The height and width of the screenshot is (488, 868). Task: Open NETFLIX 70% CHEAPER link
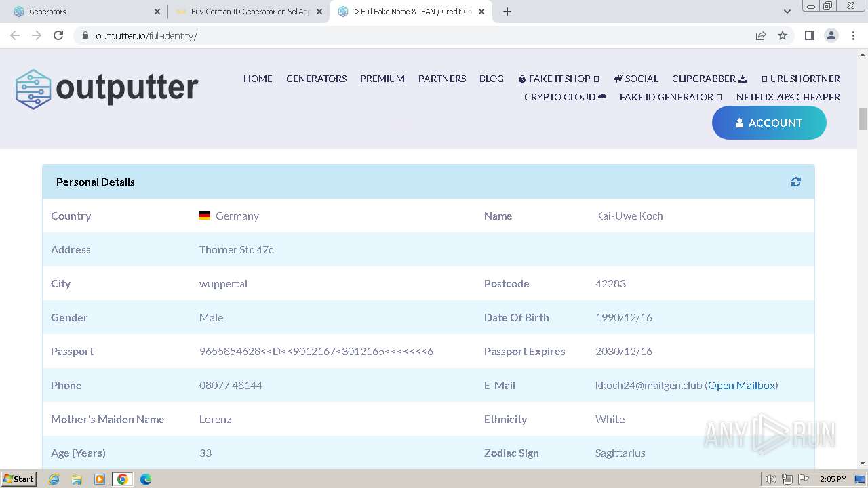tap(788, 97)
